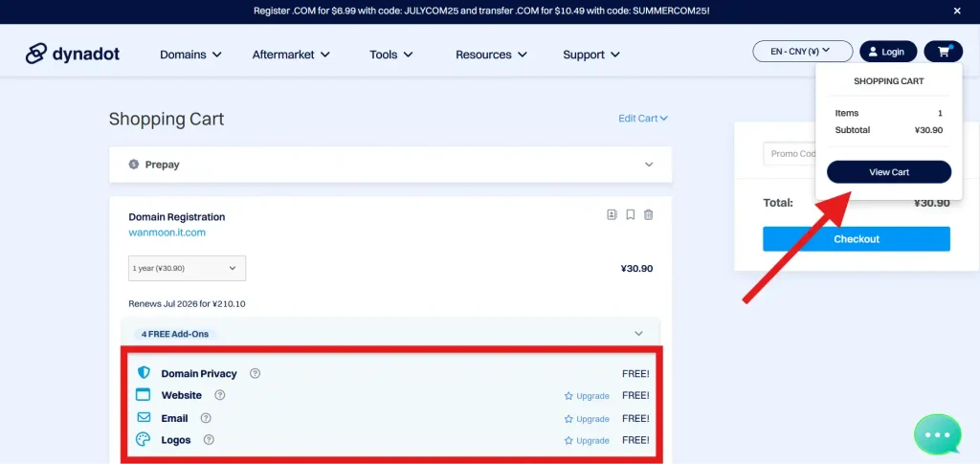Delete domain with trash icon
The width and height of the screenshot is (980, 464).
tap(649, 215)
